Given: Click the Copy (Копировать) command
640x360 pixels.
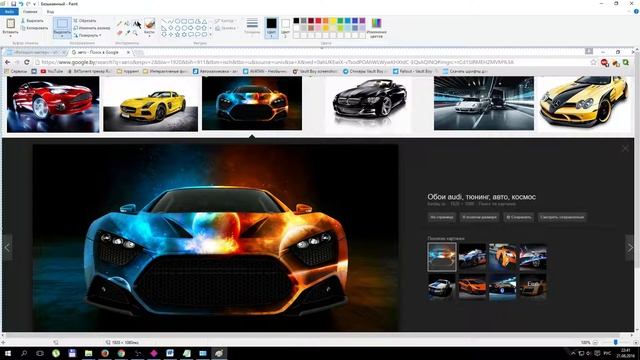Looking at the screenshot, I should pos(34,28).
